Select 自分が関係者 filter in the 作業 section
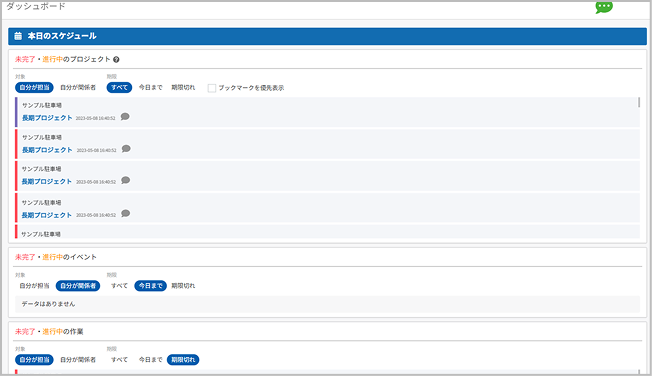 pos(78,359)
